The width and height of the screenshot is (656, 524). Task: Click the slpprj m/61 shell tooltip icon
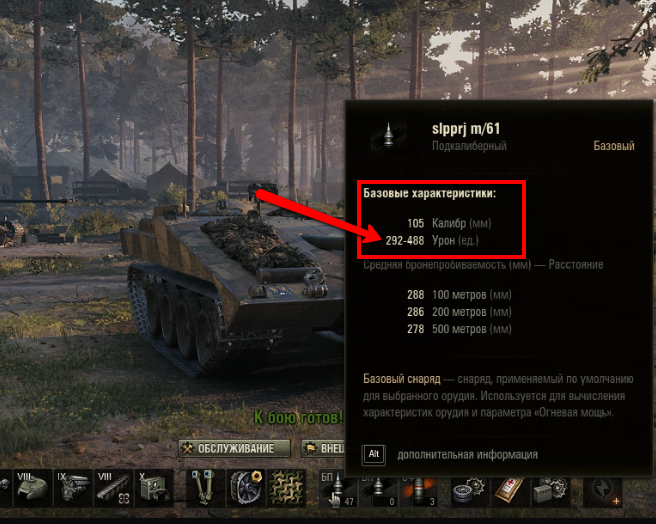pyautogui.click(x=389, y=136)
